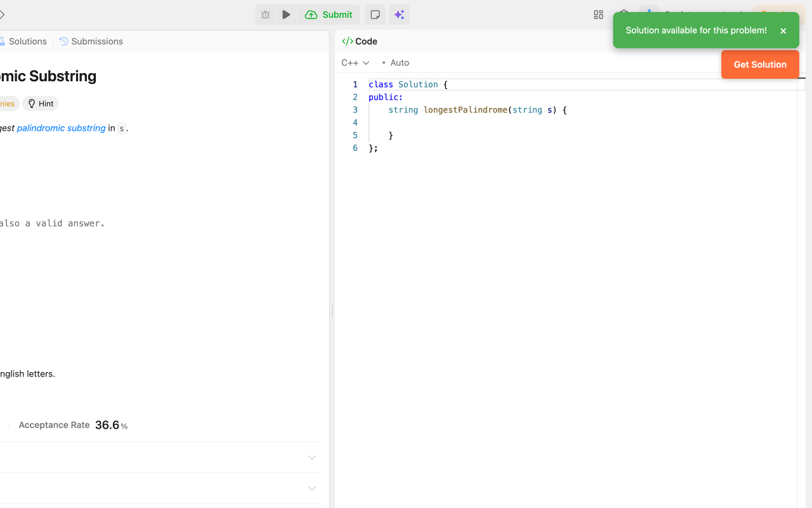Click the Code tab's brackets icon
The height and width of the screenshot is (508, 812).
[x=347, y=41]
